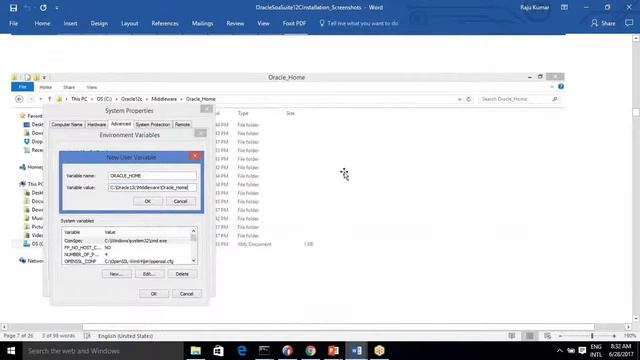640x360 pixels.
Task: Click New... under System variables
Action: [117, 274]
